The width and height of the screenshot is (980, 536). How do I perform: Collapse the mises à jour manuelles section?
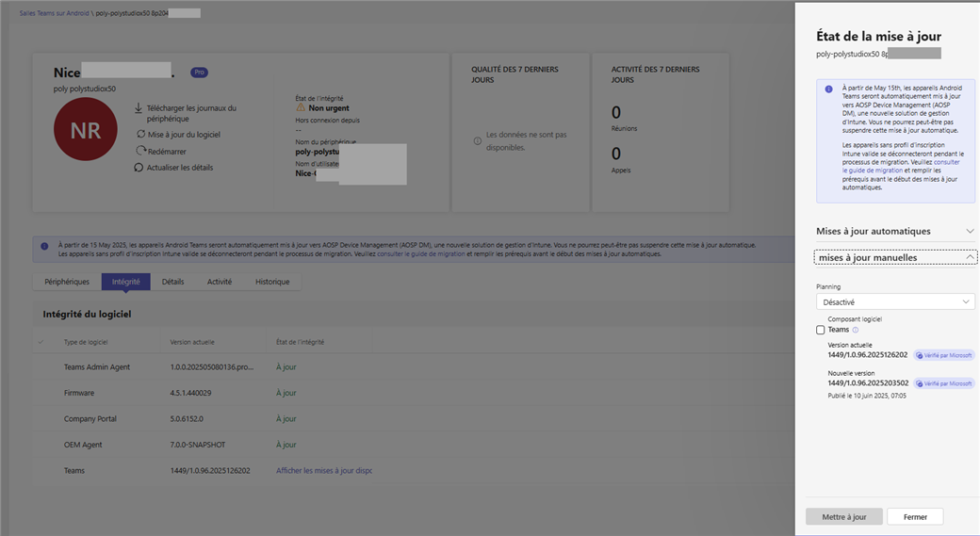(895, 257)
